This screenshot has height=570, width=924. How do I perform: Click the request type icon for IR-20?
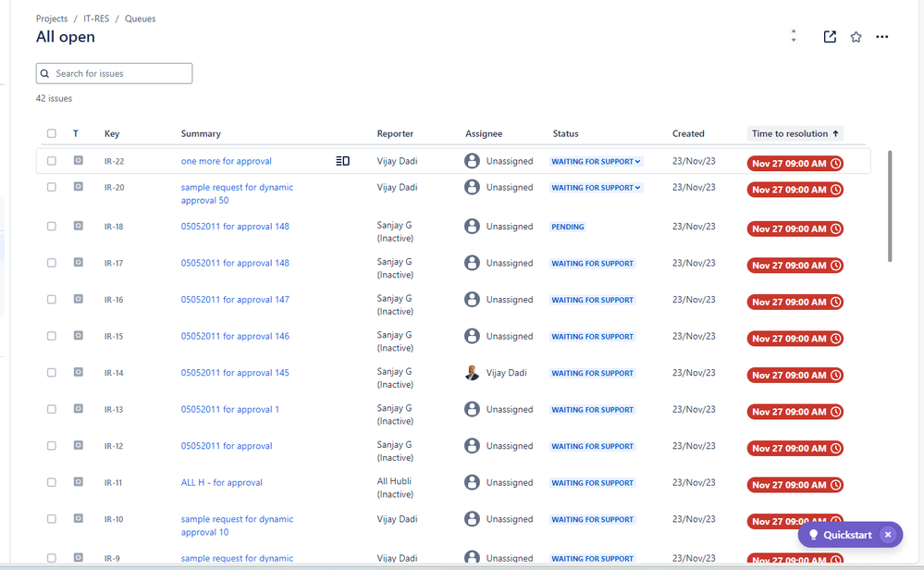(x=79, y=187)
